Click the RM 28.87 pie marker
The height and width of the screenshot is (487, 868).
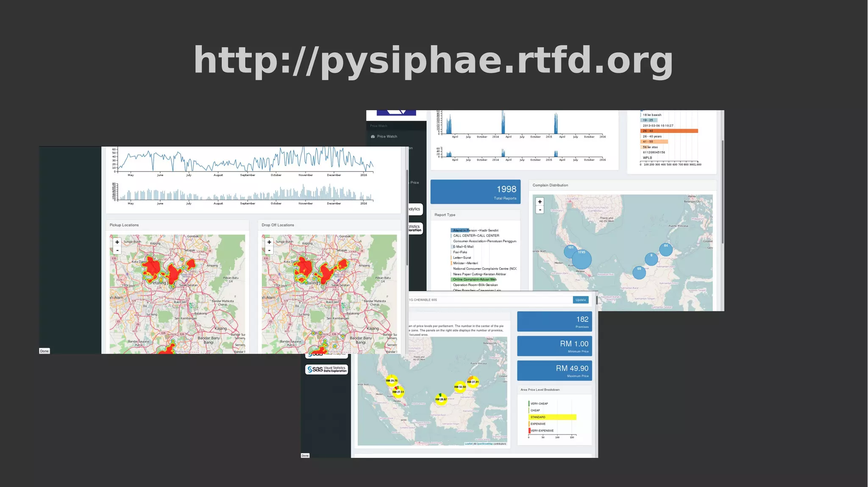441,399
